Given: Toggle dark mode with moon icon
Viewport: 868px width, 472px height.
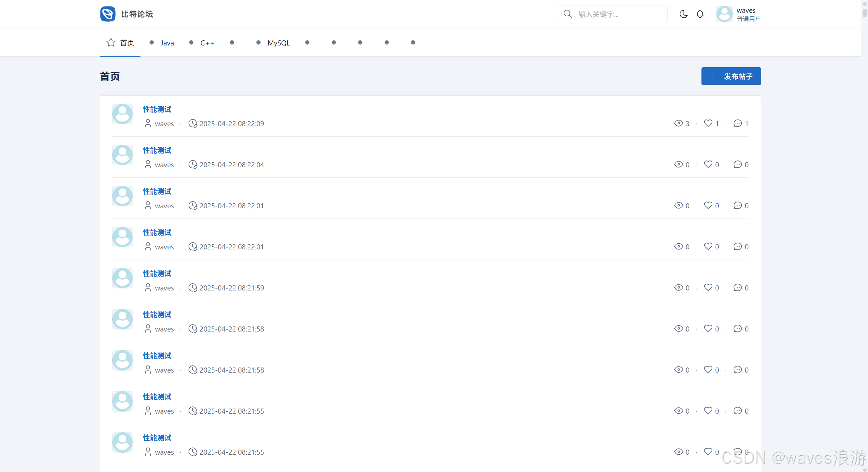Looking at the screenshot, I should click(x=683, y=14).
